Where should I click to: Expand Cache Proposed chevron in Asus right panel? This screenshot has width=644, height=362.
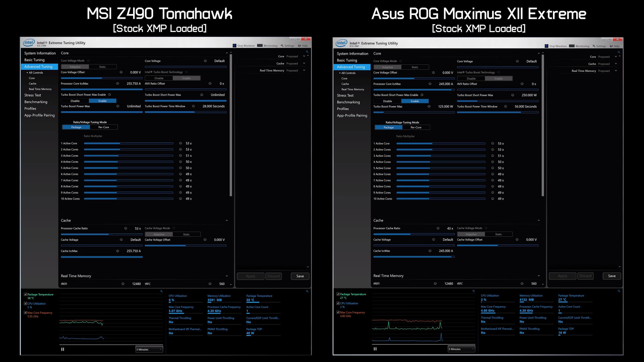[x=616, y=64]
